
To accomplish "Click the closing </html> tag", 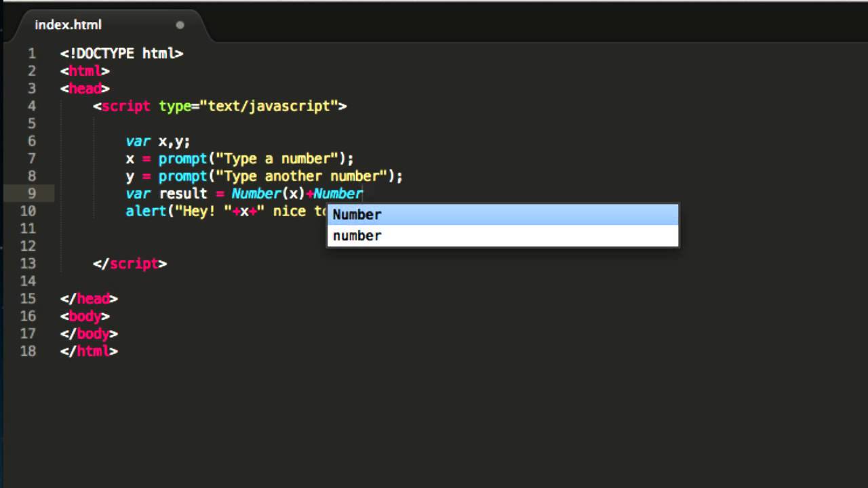I will (89, 352).
